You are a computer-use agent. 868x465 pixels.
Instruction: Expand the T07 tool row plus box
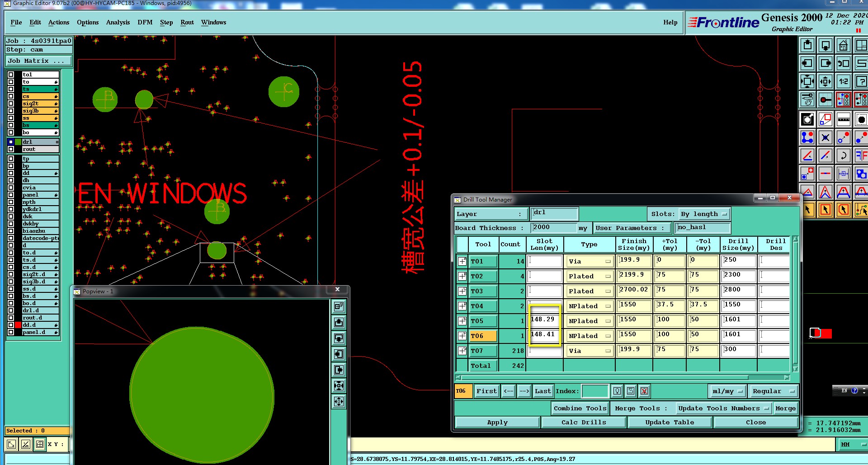click(462, 351)
